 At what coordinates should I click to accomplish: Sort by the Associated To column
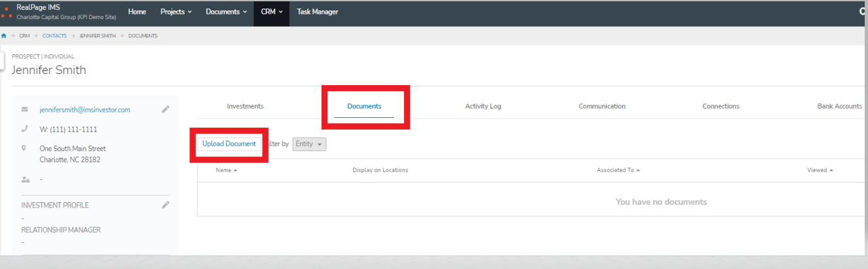(618, 170)
